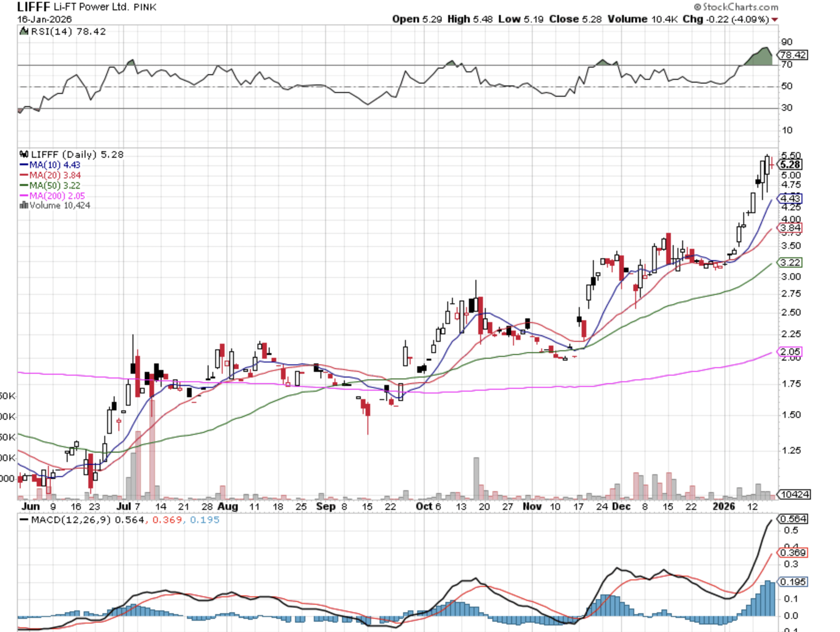Click the 5.28 current price tag

click(x=790, y=164)
